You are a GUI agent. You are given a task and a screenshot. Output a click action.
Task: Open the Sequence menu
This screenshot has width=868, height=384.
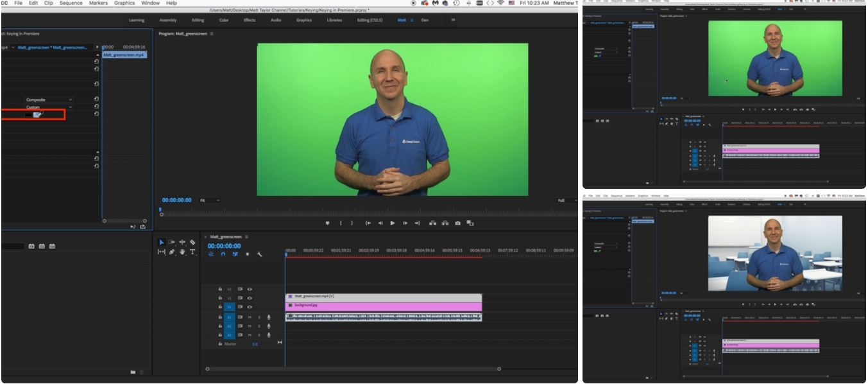point(71,3)
